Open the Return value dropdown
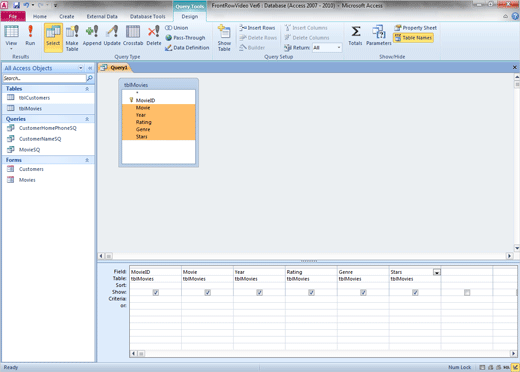 [339, 48]
